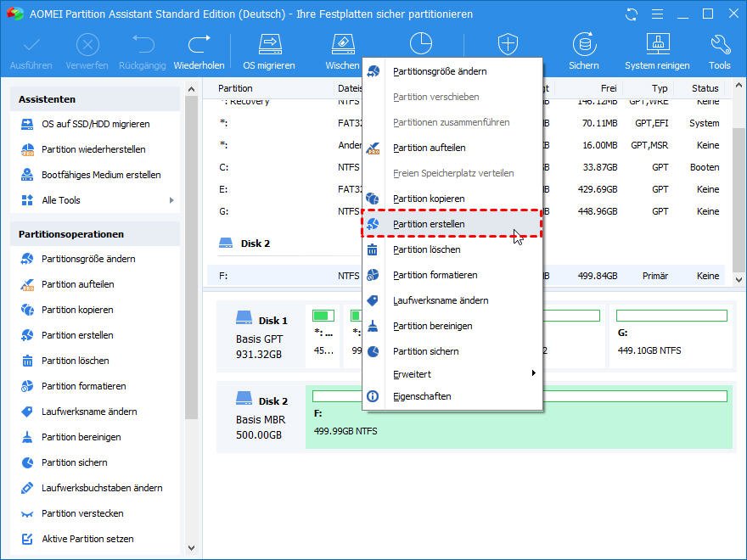Click the OS migrieren toolbar icon
The width and height of the screenshot is (747, 560).
pos(269,51)
